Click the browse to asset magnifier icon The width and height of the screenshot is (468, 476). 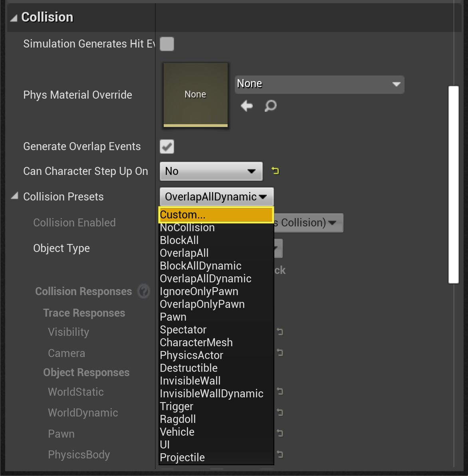pyautogui.click(x=270, y=106)
